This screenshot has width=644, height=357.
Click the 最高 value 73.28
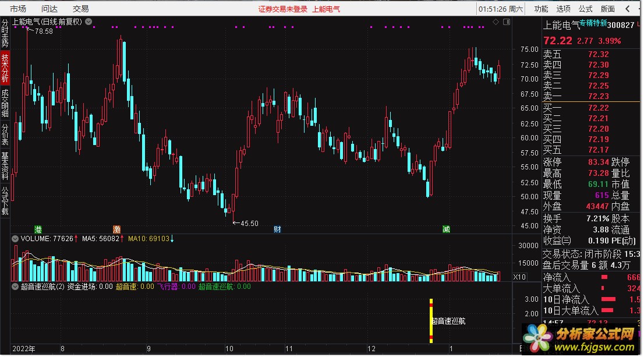pyautogui.click(x=599, y=173)
